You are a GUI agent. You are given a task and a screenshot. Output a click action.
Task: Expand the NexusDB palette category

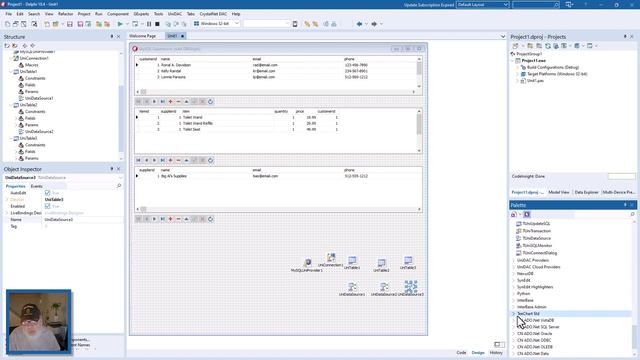[x=513, y=273]
